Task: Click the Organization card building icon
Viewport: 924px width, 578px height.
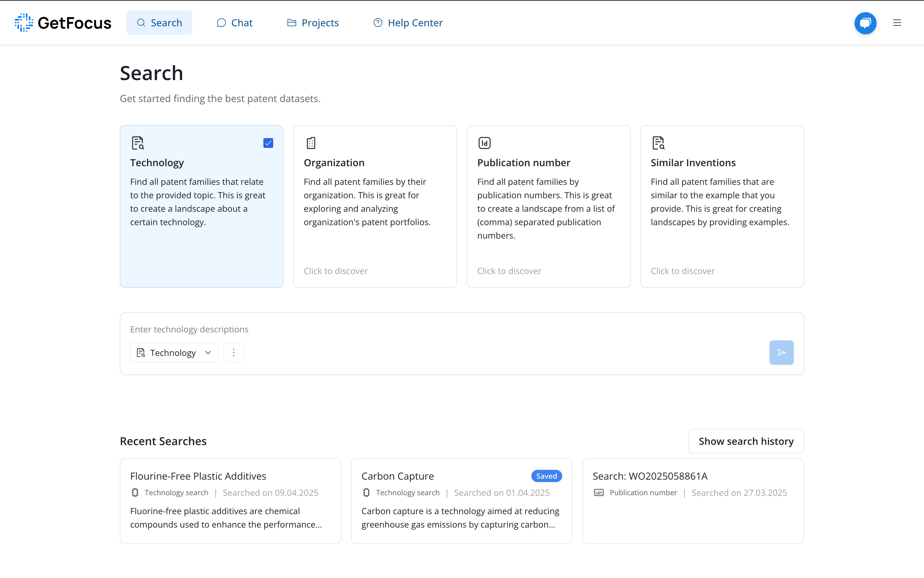Action: (x=311, y=143)
